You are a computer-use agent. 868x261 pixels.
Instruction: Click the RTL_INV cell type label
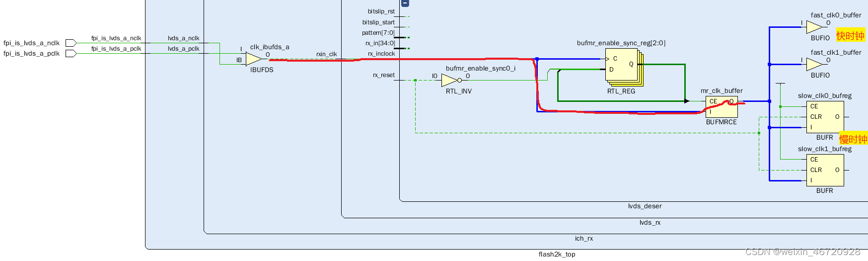click(x=459, y=91)
